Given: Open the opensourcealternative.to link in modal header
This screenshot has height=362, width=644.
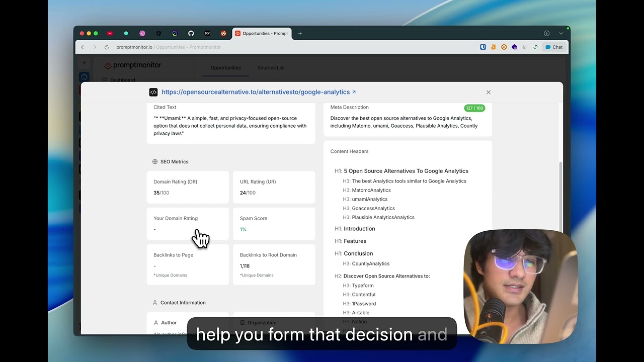Looking at the screenshot, I should 259,92.
